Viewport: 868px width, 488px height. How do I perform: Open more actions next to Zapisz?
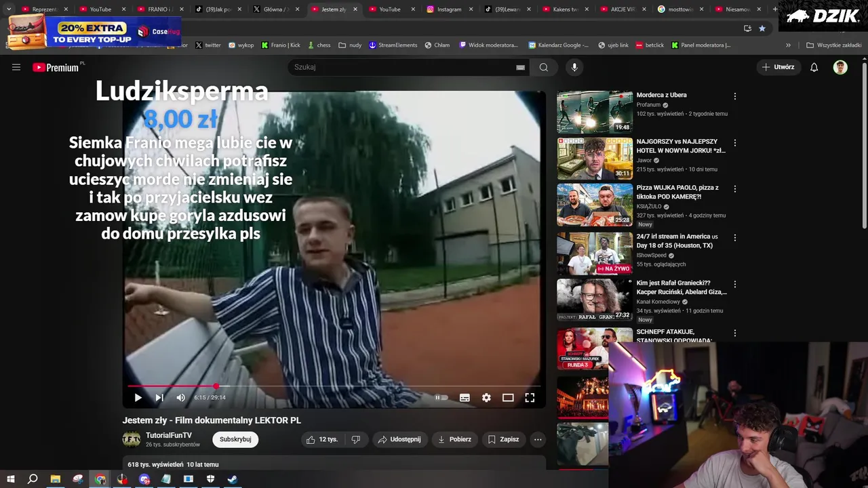click(x=538, y=439)
